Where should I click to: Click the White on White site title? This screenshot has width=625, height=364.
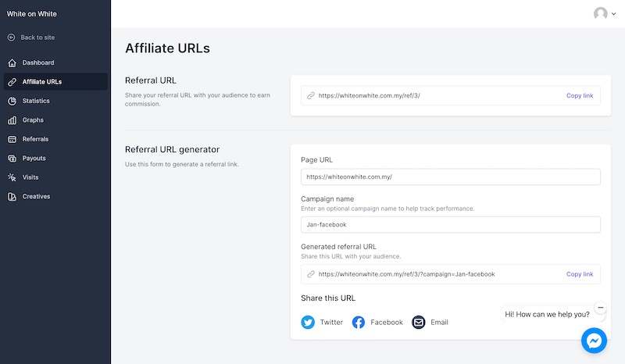click(x=32, y=14)
